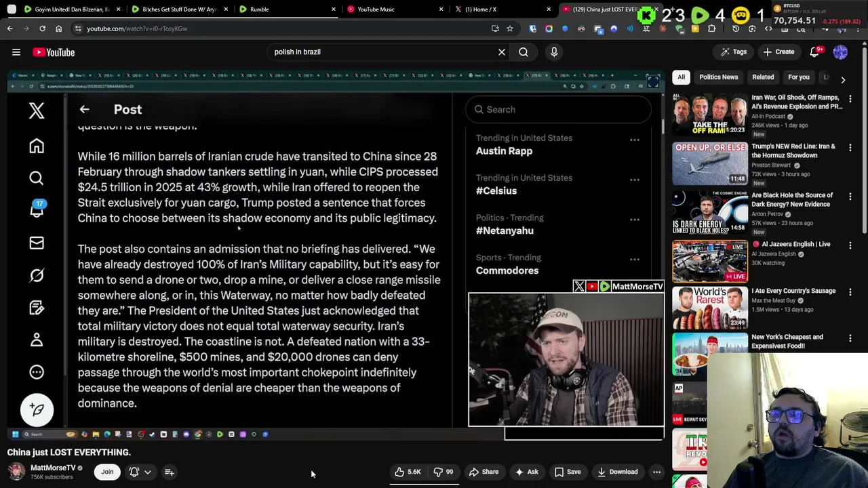Open X notifications bell with 17 badge

tap(37, 209)
